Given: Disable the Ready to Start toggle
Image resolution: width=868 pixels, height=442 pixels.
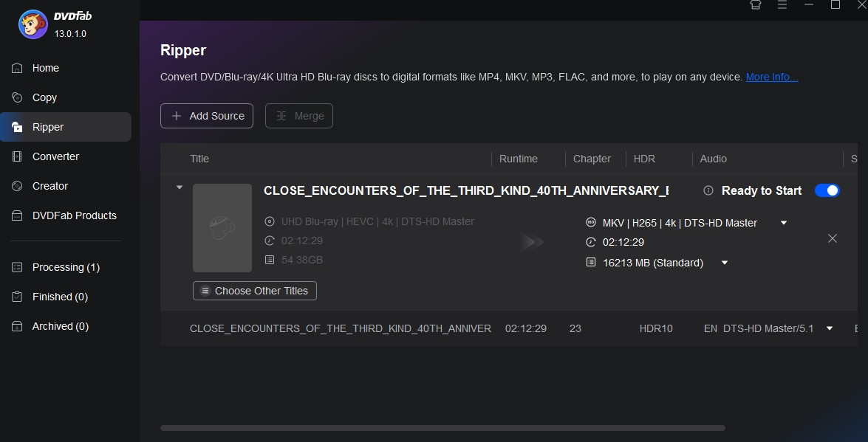Looking at the screenshot, I should click(x=827, y=190).
